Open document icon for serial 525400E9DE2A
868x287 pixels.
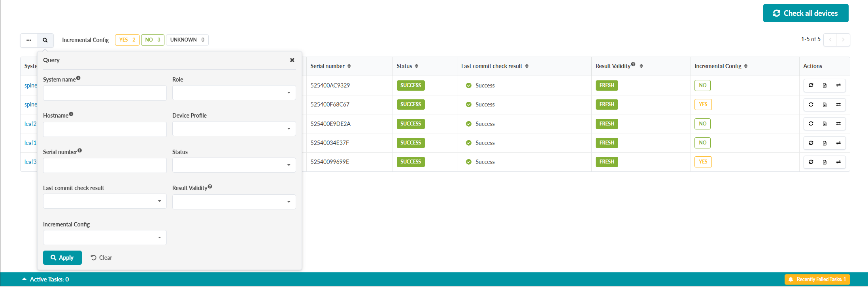[825, 124]
